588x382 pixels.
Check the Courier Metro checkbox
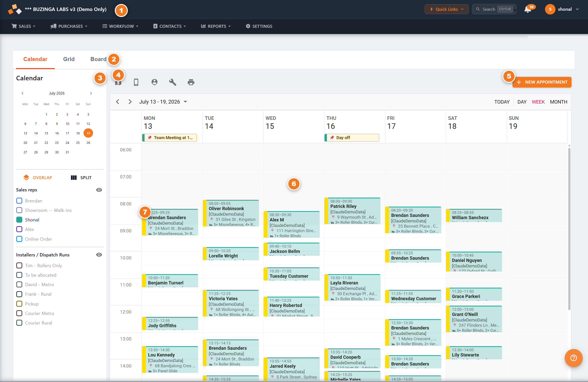coord(19,313)
